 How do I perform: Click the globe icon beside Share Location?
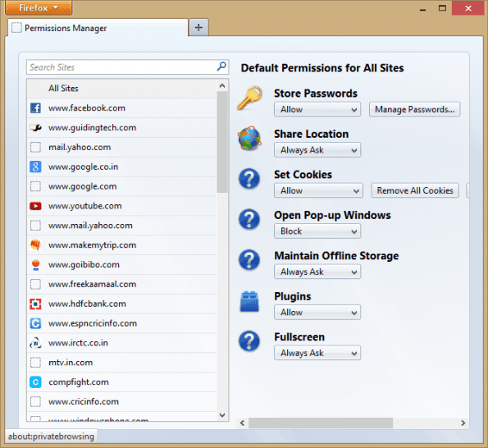249,138
